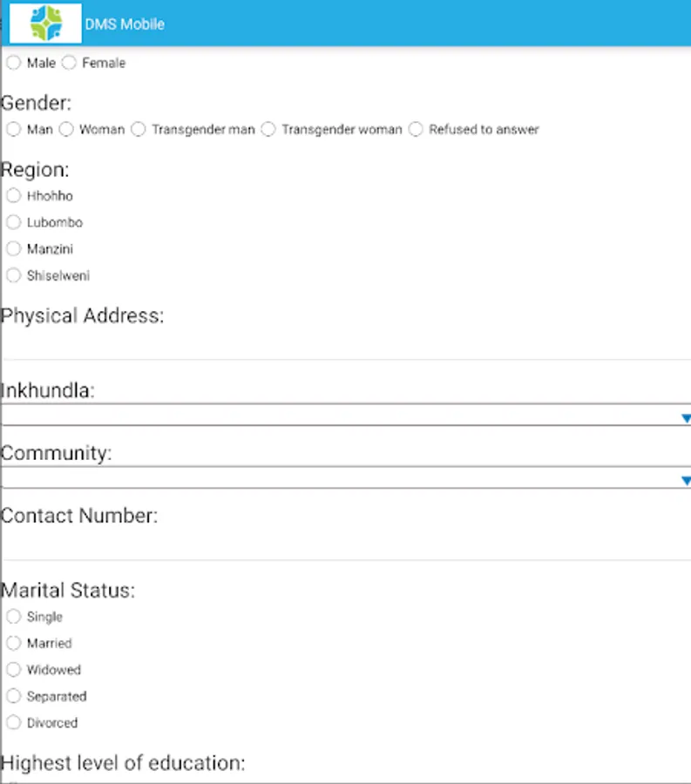Select Lubombo region

pyautogui.click(x=13, y=222)
